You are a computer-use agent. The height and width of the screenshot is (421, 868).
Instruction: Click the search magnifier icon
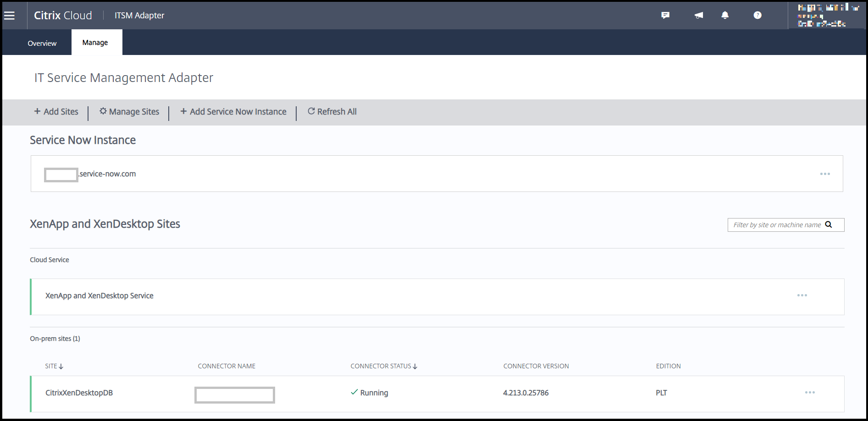(x=829, y=224)
